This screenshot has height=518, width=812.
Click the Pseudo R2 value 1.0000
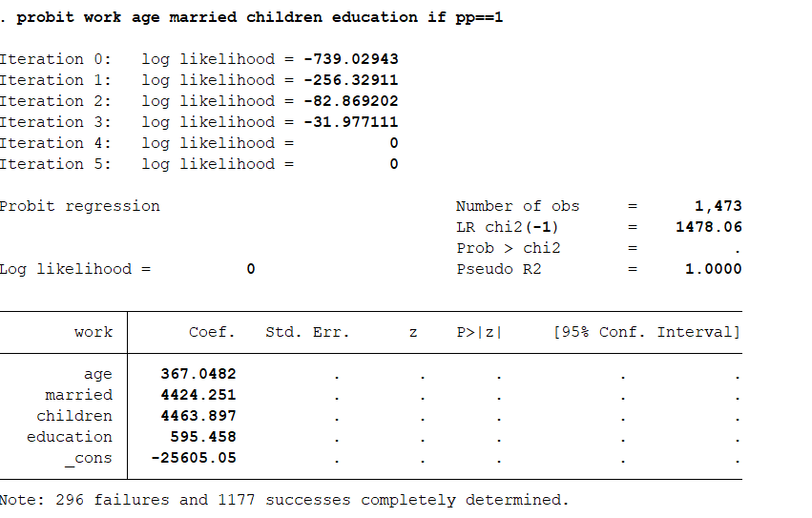tap(713, 269)
